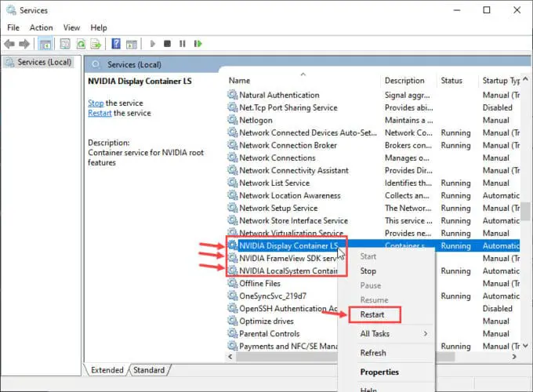Click the Back arrow toolbar icon

(x=9, y=44)
